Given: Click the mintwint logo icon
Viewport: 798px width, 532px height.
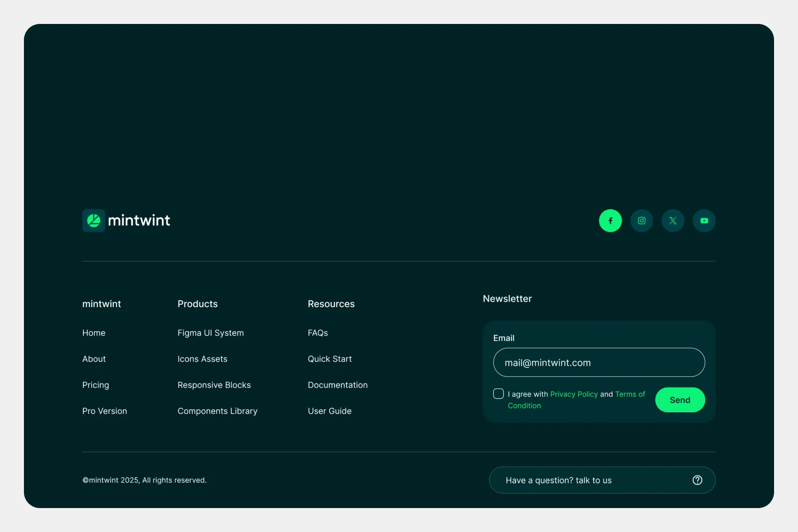Looking at the screenshot, I should [94, 221].
